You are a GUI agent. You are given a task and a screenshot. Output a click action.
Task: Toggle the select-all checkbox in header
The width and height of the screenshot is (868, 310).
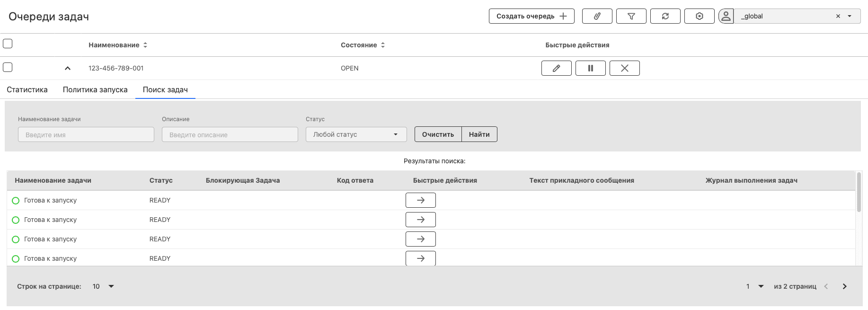[8, 44]
